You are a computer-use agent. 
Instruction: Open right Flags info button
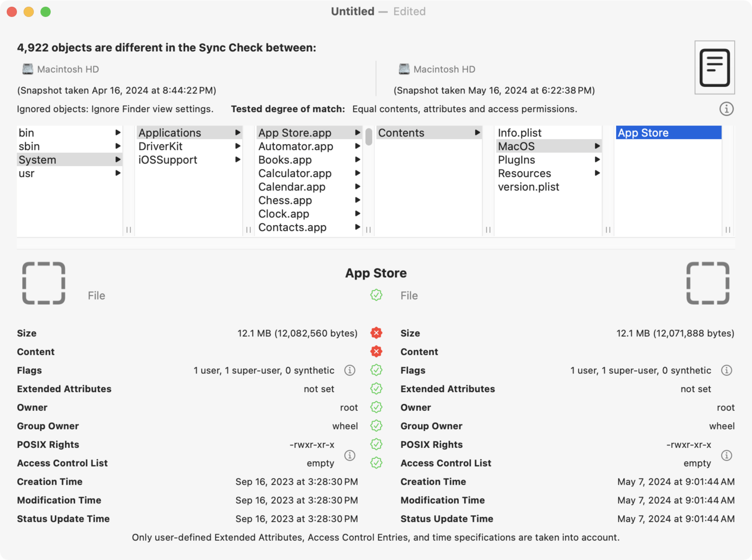tap(727, 370)
